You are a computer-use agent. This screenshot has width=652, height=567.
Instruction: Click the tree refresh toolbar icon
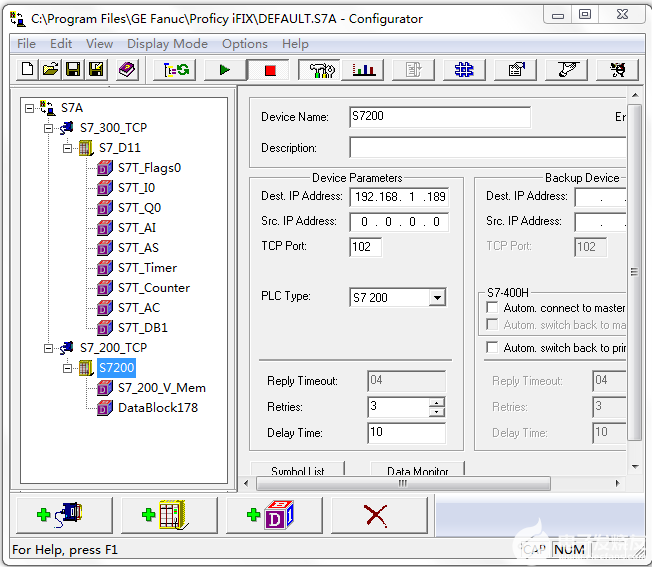[x=175, y=69]
